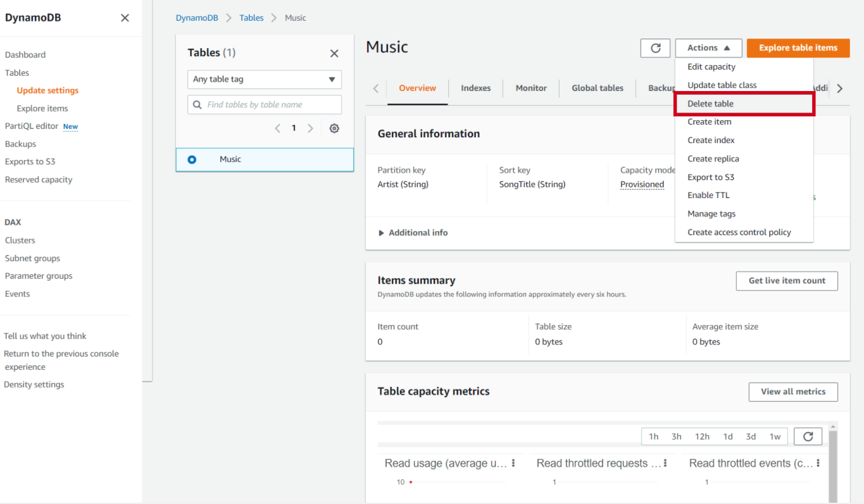The image size is (864, 504).
Task: Click the Tables breadcrumb link
Action: click(x=251, y=18)
